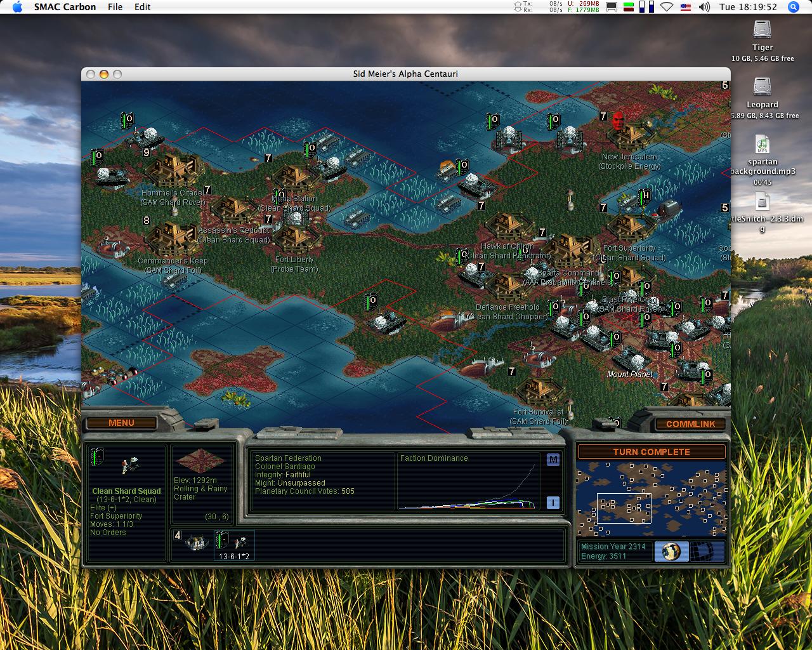Screen dimensions: 812x650
Task: Select the base icon in unit stack
Action: 196,543
